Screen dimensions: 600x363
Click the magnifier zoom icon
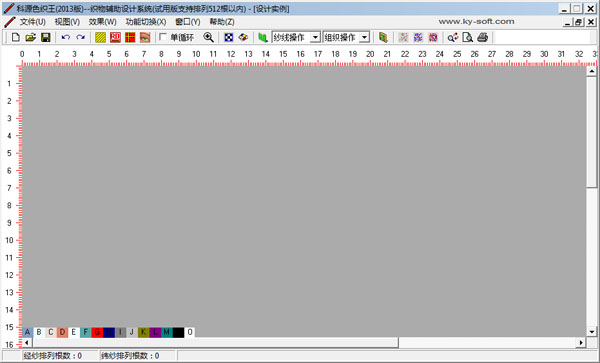click(x=209, y=37)
